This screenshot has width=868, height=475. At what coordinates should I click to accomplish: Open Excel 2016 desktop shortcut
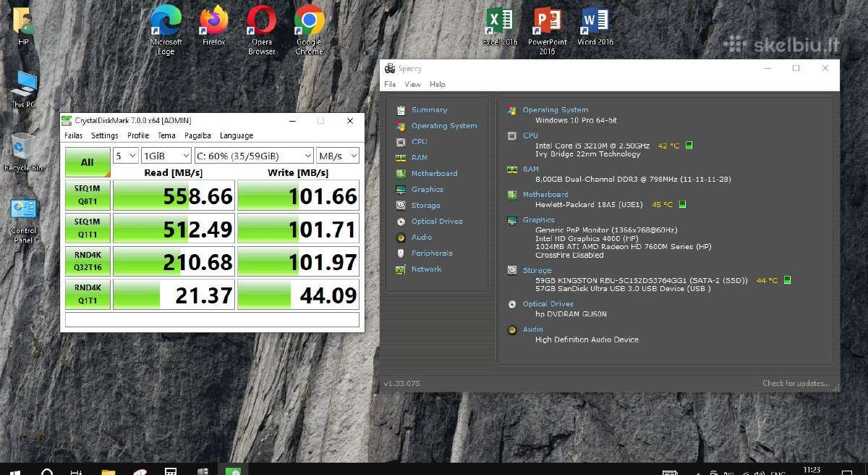500,26
